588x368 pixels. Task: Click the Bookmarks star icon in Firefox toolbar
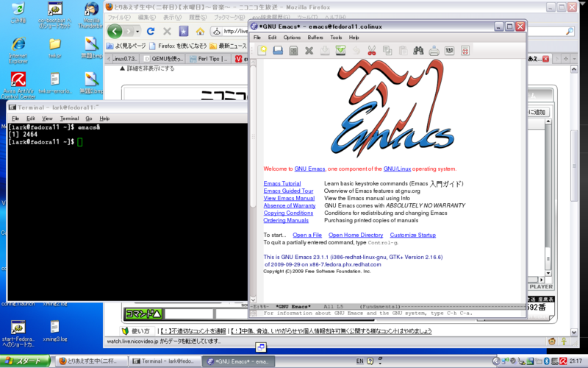point(183,31)
